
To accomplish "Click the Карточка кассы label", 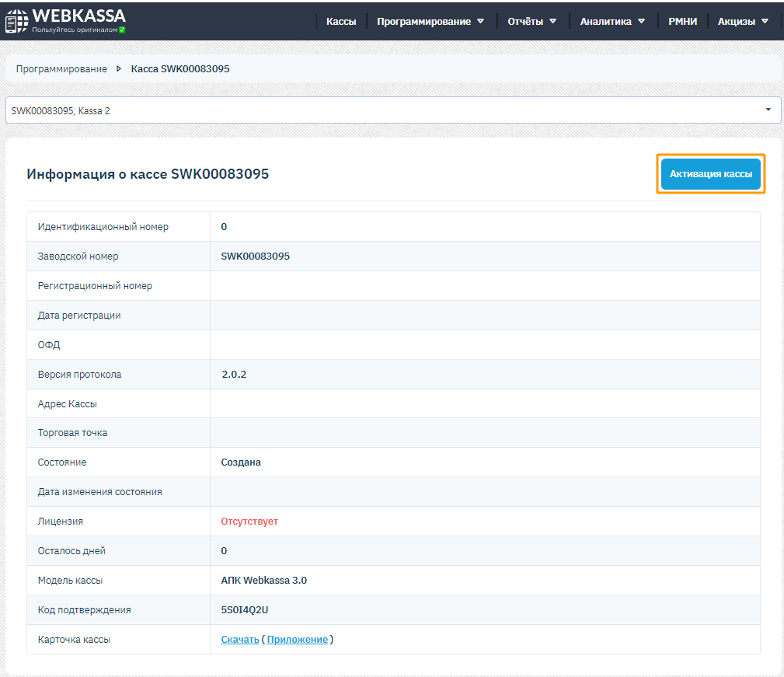I will [74, 640].
